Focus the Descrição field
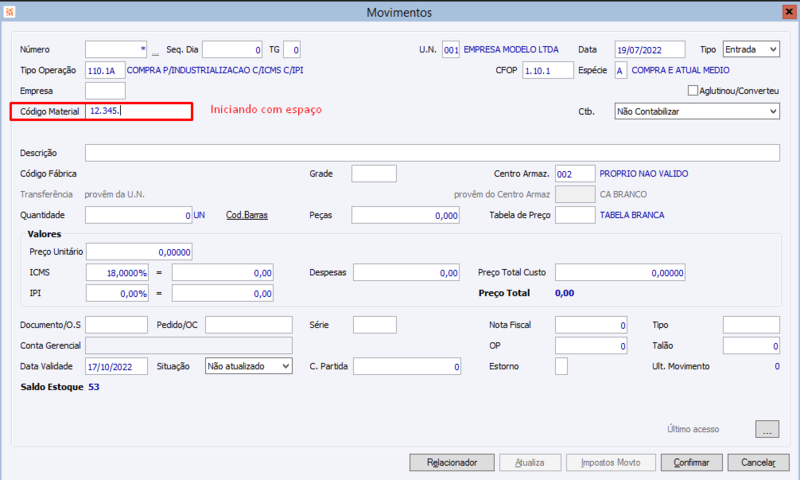 [x=432, y=153]
